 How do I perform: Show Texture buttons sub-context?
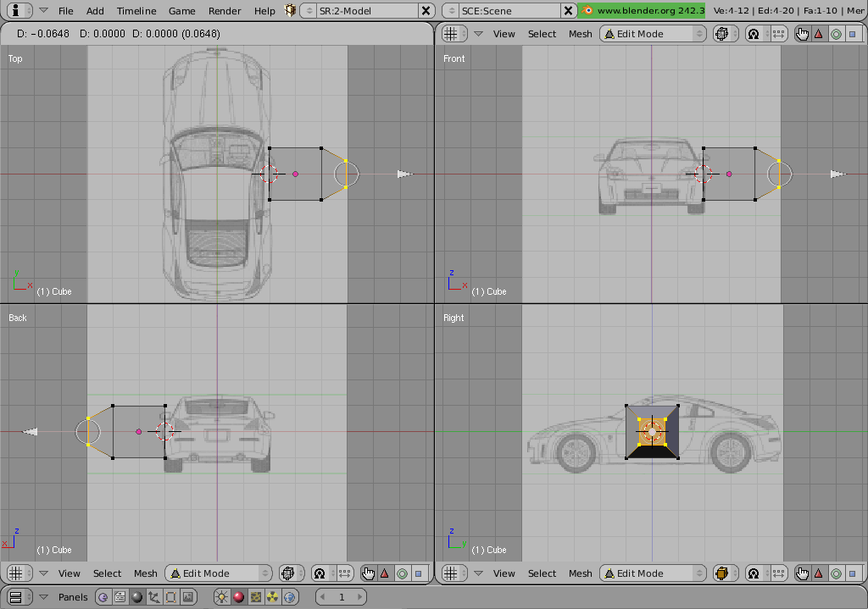[256, 597]
